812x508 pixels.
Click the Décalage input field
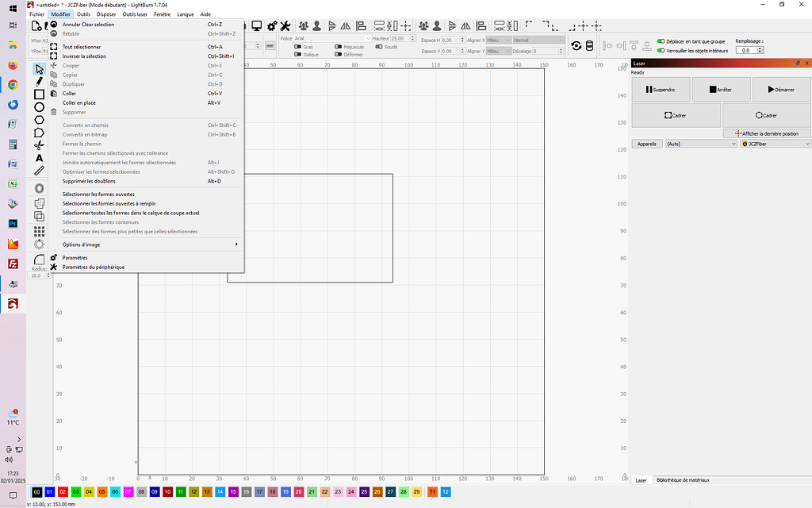[547, 51]
